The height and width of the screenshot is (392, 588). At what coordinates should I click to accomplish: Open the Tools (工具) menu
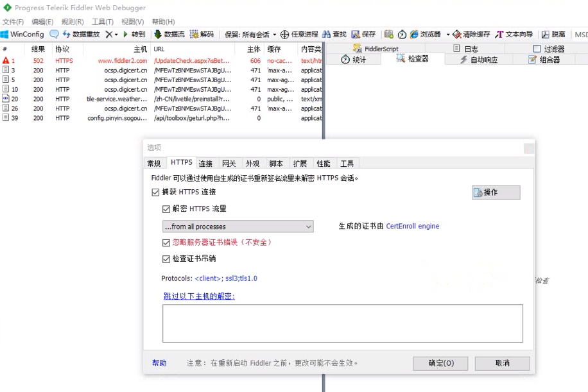[102, 22]
